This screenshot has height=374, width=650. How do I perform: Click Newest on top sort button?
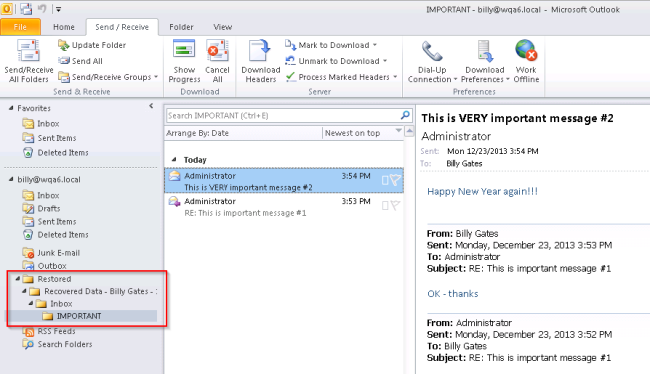pos(362,133)
